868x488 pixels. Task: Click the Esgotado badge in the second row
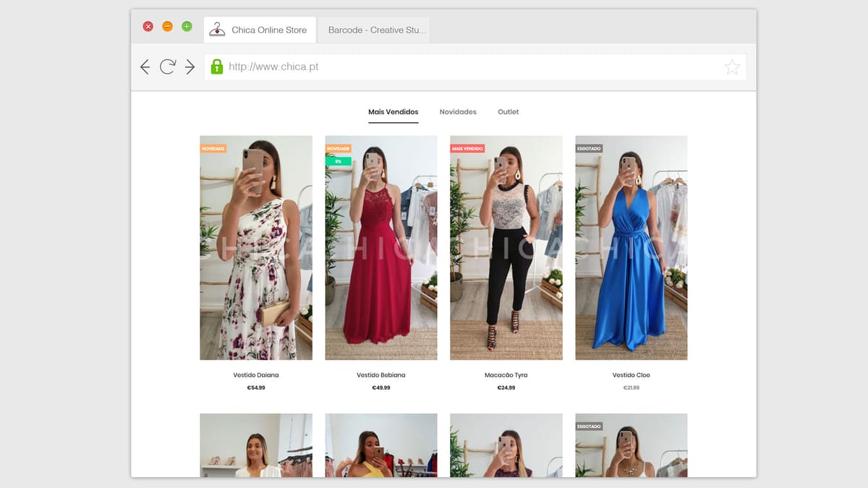click(590, 427)
